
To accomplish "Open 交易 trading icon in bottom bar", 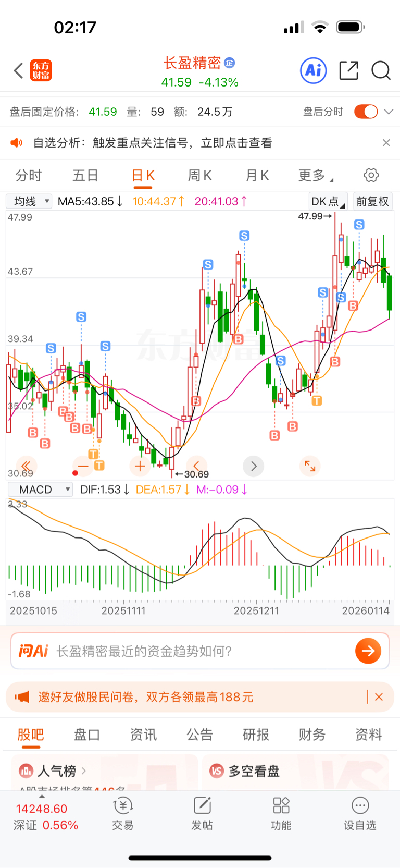I will (123, 806).
